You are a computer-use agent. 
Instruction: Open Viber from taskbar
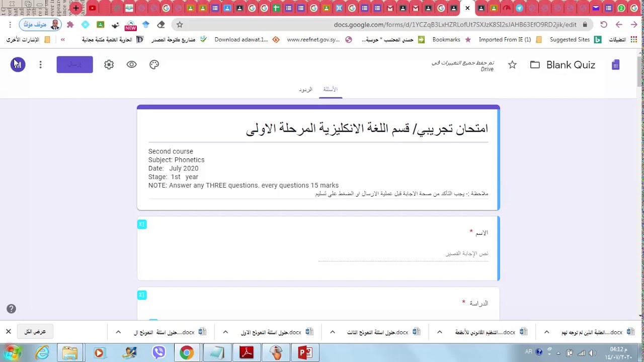[x=159, y=353]
